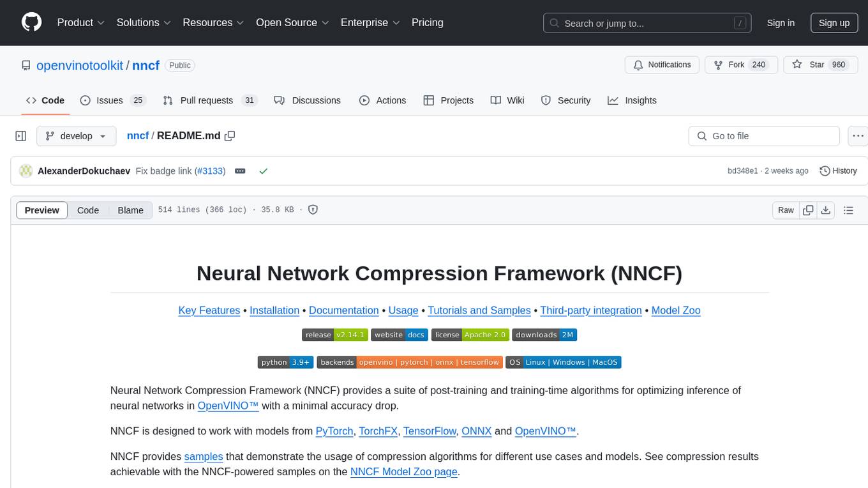This screenshot has width=868, height=488.
Task: Click the website docs badge
Action: pyautogui.click(x=400, y=335)
